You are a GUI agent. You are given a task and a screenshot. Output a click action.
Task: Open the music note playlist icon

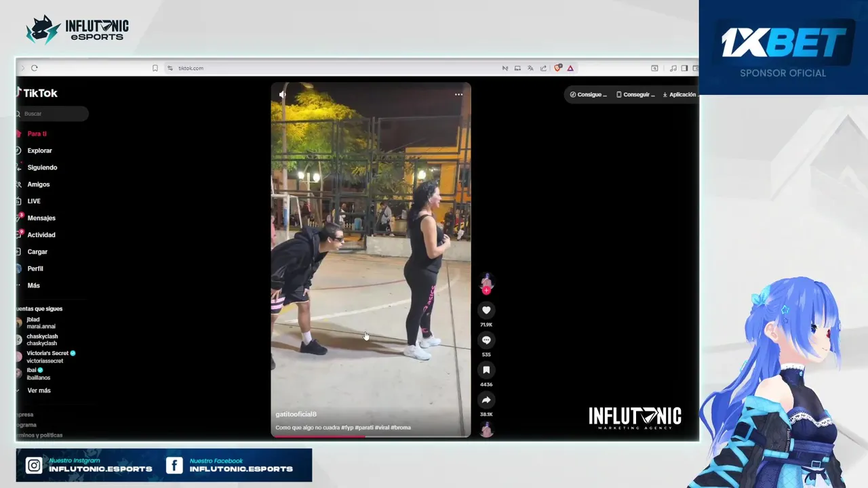673,68
